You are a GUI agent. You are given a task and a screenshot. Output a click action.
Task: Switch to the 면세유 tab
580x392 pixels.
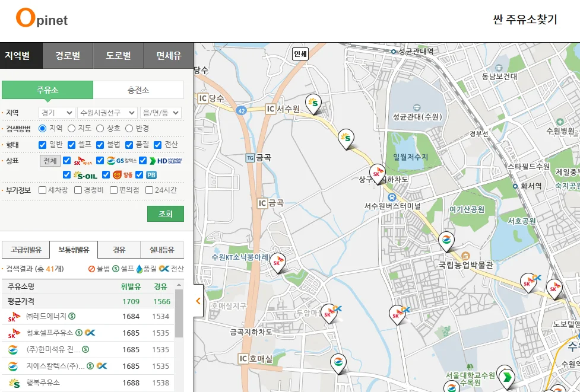tap(169, 55)
